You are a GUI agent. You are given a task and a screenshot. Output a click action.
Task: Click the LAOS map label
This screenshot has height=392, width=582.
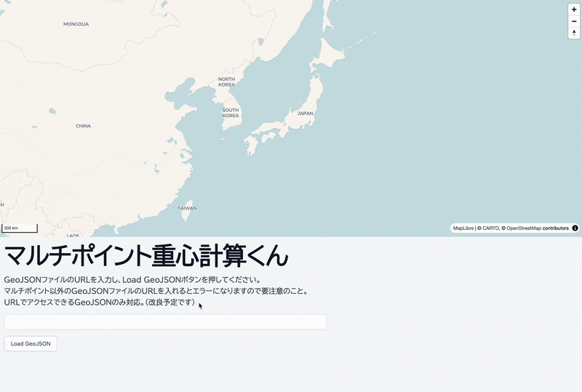pos(73,236)
